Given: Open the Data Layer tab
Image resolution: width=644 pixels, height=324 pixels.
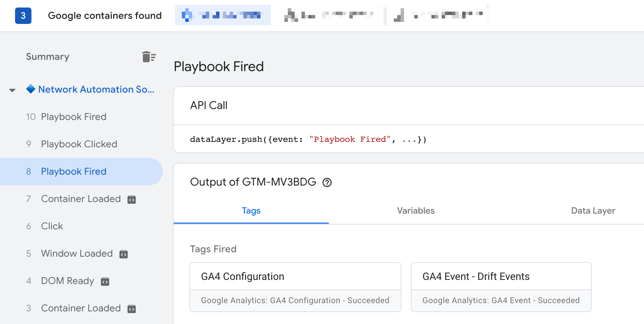Looking at the screenshot, I should tap(593, 211).
